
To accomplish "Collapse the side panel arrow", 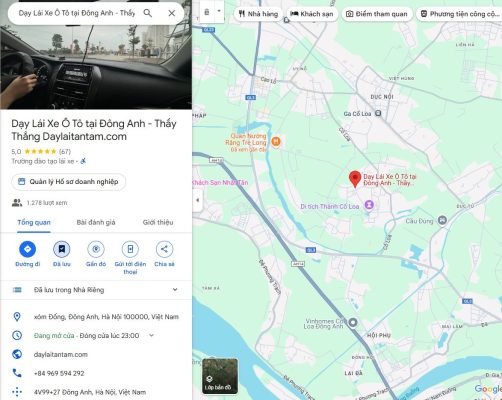I will pyautogui.click(x=197, y=200).
